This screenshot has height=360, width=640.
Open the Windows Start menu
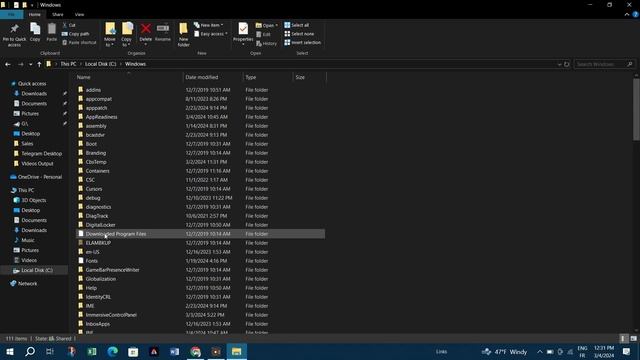click(9, 351)
